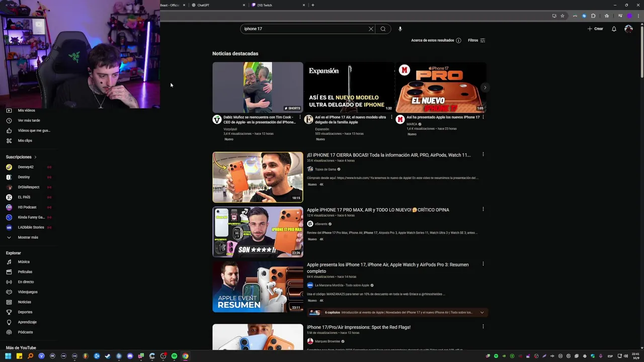Click the search magnifier button

[383, 29]
